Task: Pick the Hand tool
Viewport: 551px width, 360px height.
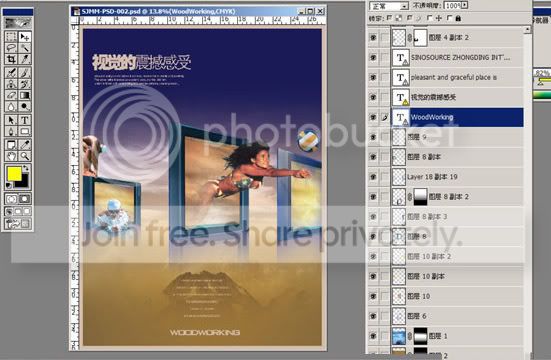Action: (11, 156)
